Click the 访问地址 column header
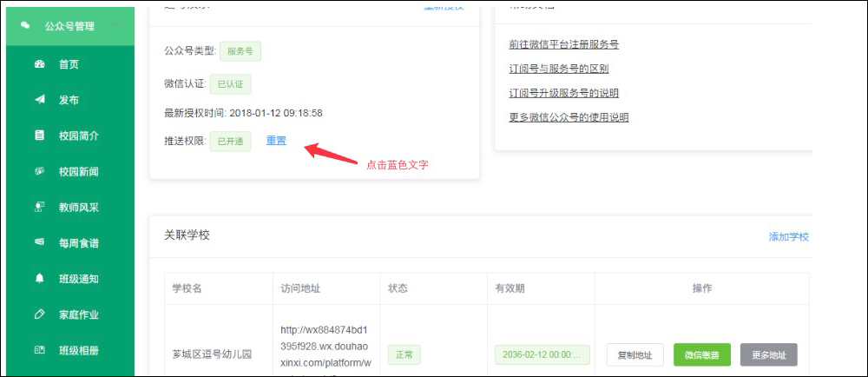Screen dimensions: 868x377 [x=300, y=288]
